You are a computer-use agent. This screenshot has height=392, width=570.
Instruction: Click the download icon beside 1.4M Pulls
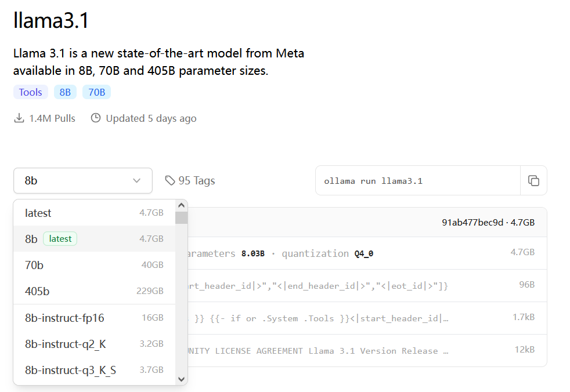[x=19, y=118]
